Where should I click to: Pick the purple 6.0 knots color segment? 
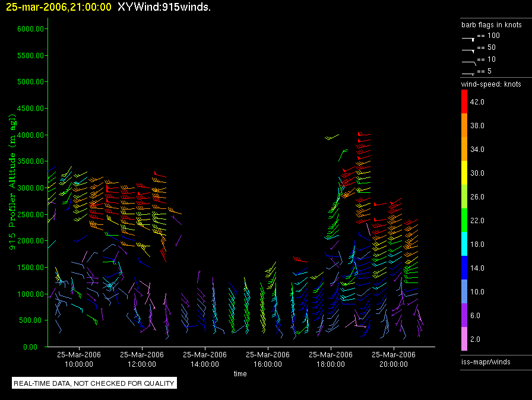coord(464,315)
